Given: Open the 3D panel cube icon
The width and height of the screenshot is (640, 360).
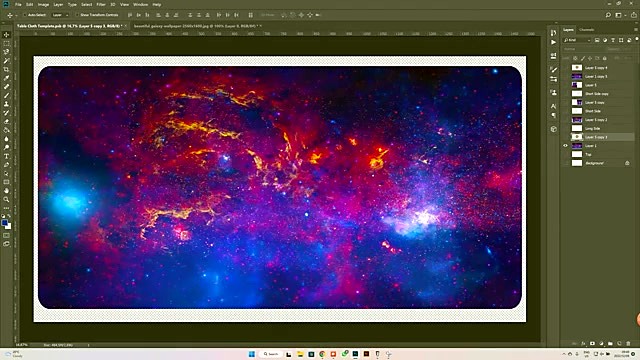Looking at the screenshot, I should click(553, 129).
